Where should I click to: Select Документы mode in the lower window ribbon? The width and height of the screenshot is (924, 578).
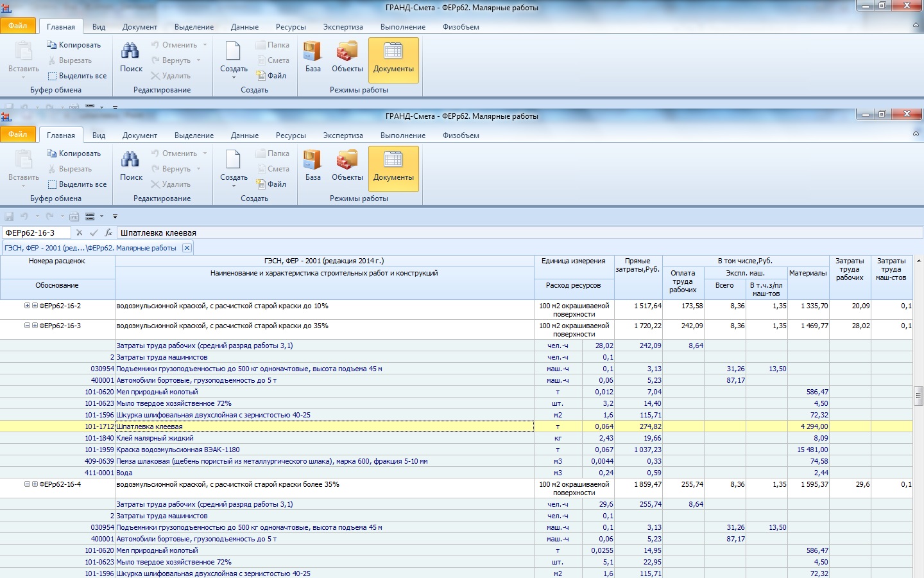pyautogui.click(x=393, y=168)
